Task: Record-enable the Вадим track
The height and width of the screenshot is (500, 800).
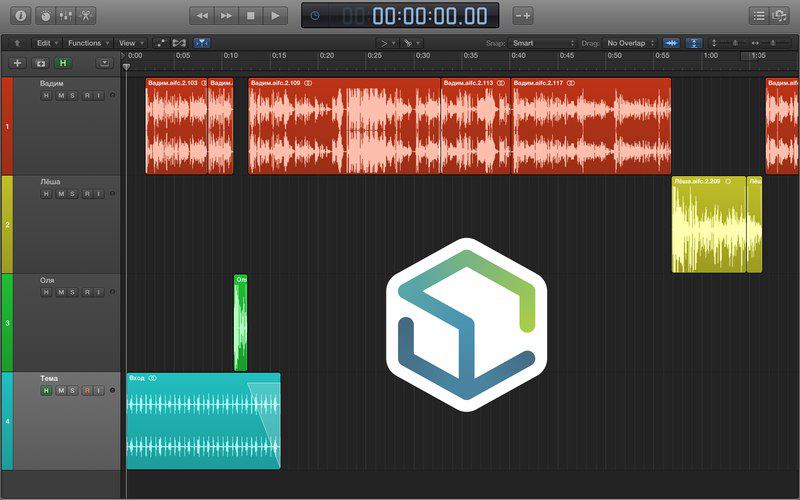Action: [x=87, y=95]
